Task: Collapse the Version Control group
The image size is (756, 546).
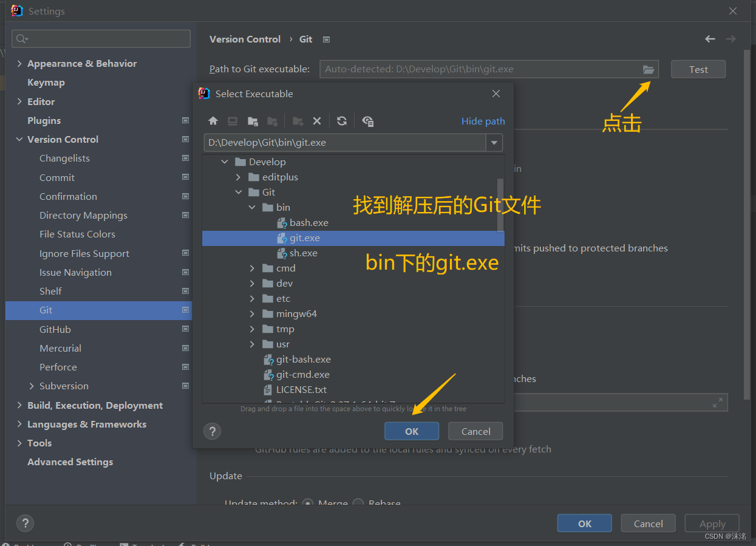Action: tap(19, 139)
